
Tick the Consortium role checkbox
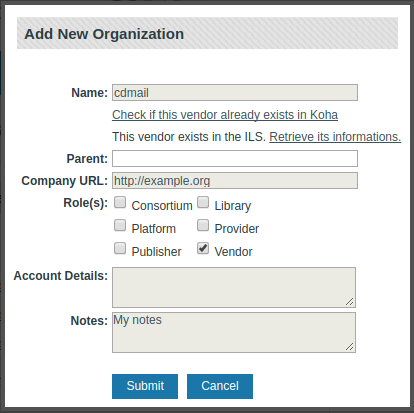click(x=120, y=202)
